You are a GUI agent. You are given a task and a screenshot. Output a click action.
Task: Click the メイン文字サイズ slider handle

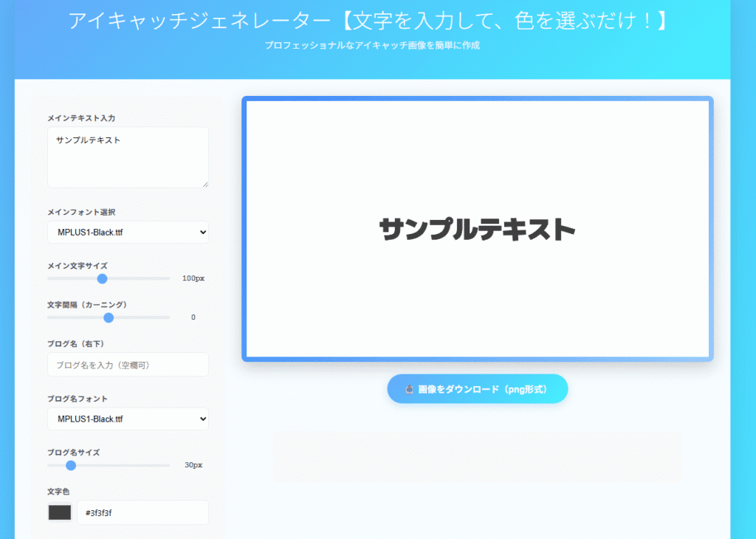pos(103,278)
